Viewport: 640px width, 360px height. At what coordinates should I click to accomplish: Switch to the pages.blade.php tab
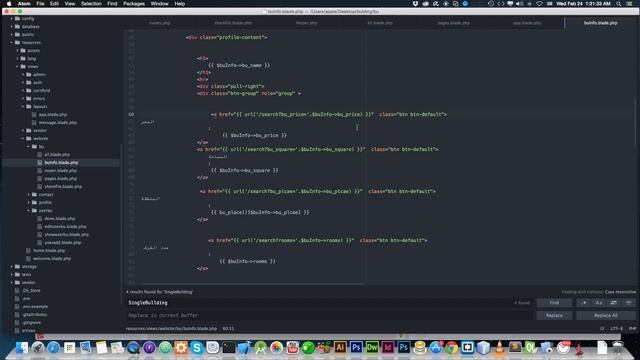click(453, 23)
